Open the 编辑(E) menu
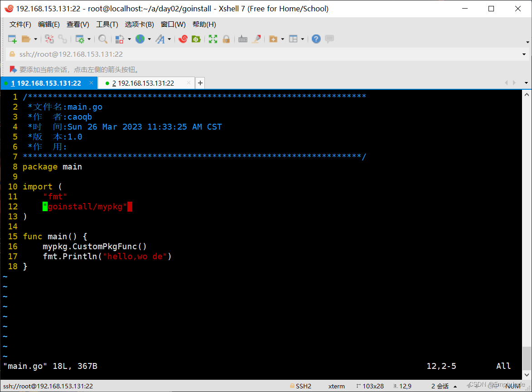 coord(49,24)
